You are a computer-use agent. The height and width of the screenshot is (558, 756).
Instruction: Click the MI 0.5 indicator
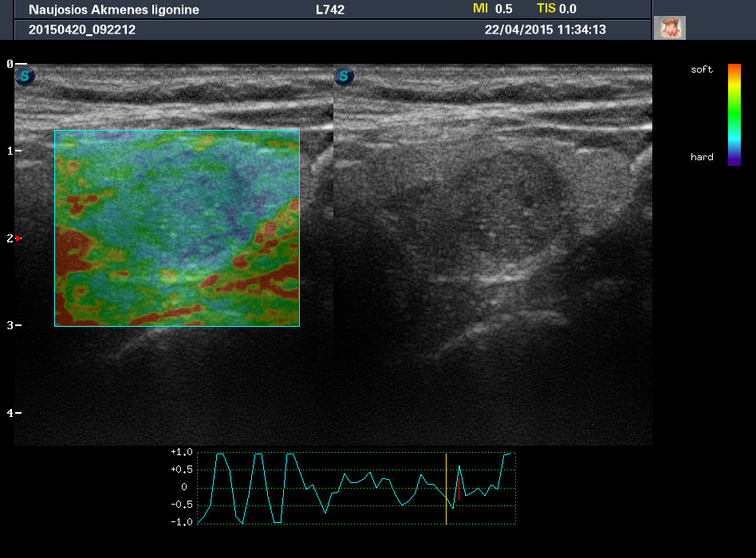[493, 9]
